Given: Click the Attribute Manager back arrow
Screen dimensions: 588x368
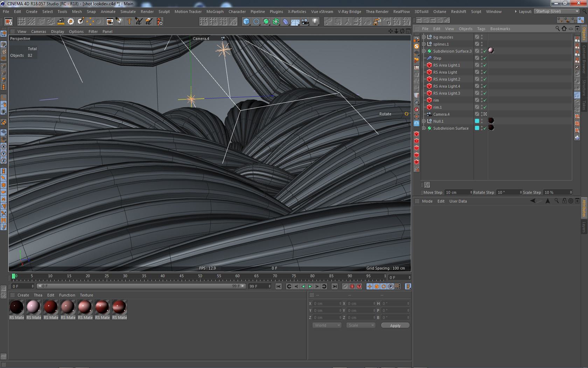Looking at the screenshot, I should (x=533, y=201).
